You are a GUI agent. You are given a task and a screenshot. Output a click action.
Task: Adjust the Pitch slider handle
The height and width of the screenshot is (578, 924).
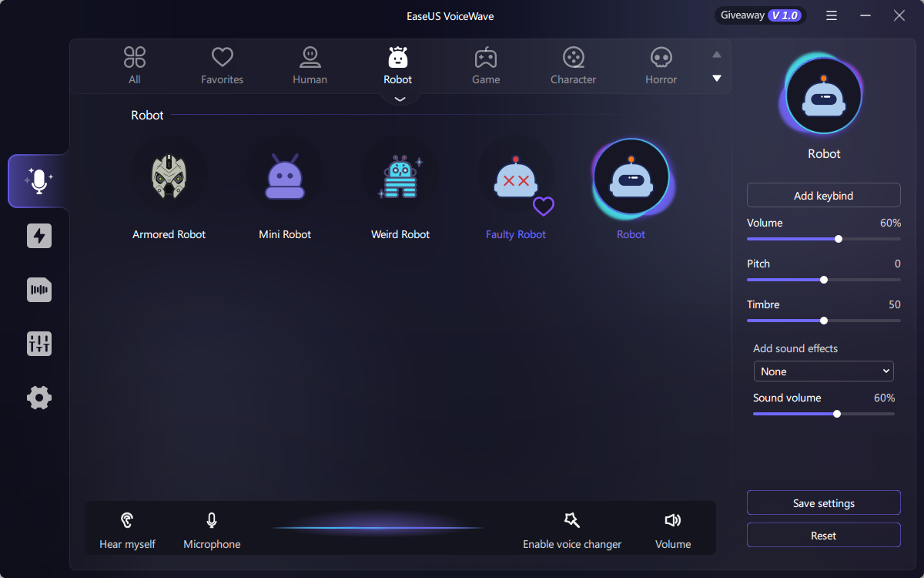824,280
